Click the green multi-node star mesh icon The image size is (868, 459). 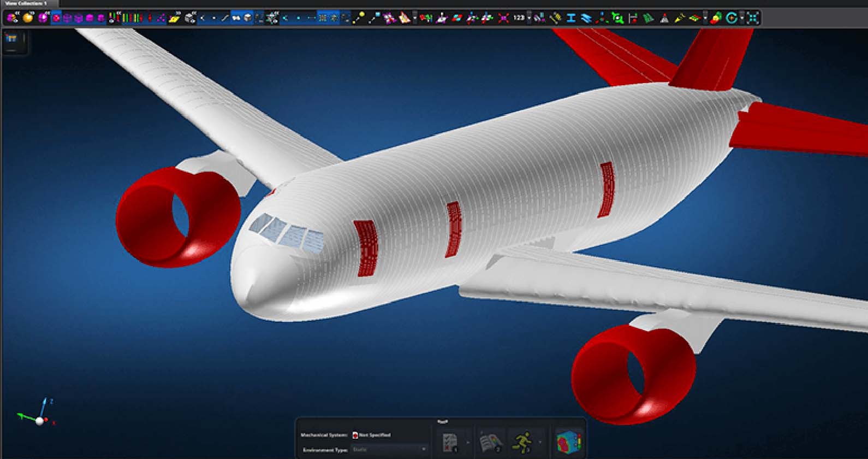point(272,18)
